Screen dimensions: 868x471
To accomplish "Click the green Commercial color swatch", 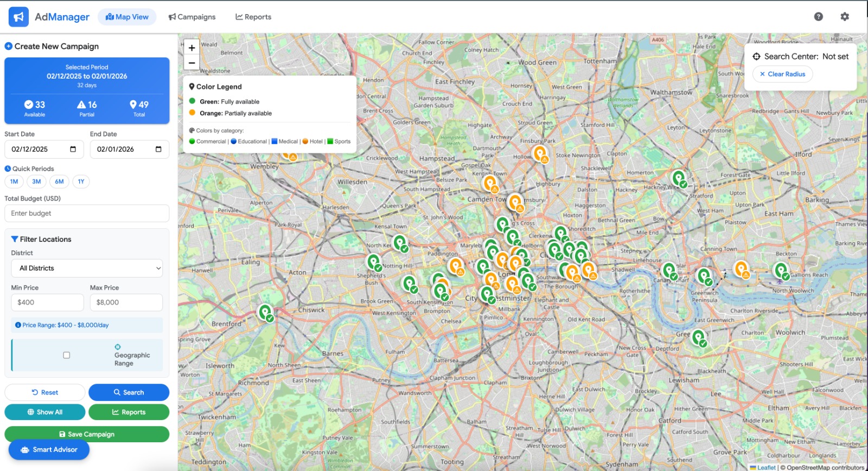I will 192,141.
